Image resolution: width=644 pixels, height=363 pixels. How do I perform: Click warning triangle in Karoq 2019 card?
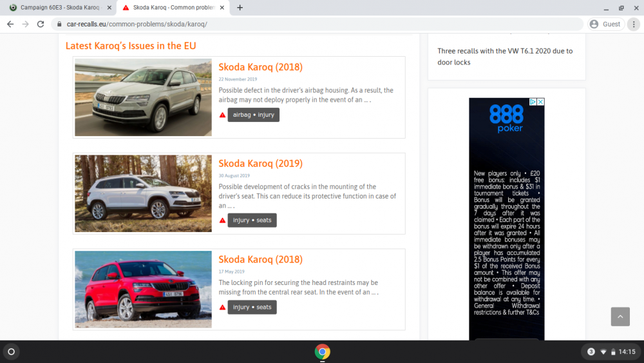click(222, 221)
